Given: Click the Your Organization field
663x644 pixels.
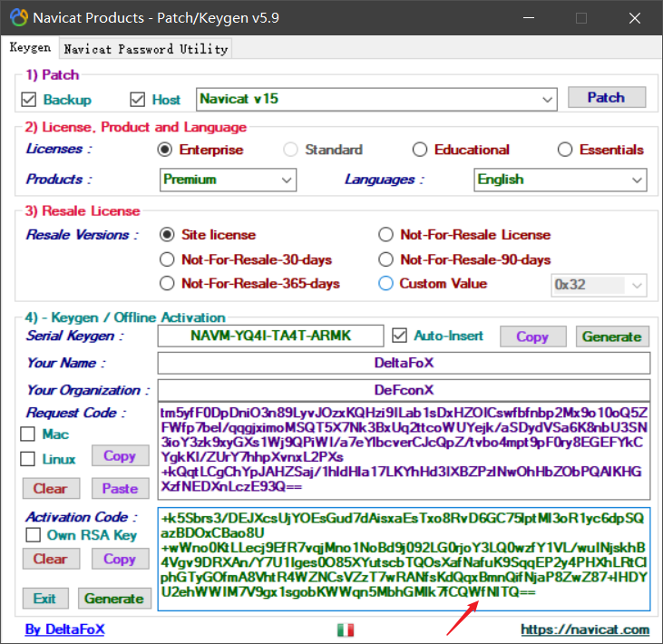Looking at the screenshot, I should (x=404, y=390).
